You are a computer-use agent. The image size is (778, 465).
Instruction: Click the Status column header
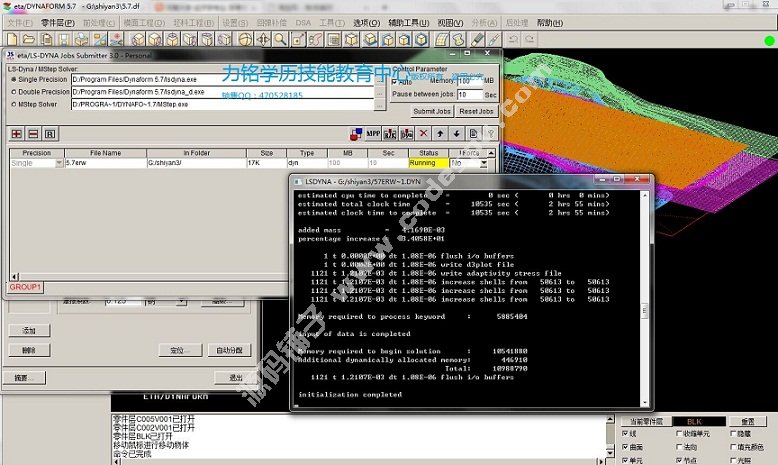coord(428,153)
